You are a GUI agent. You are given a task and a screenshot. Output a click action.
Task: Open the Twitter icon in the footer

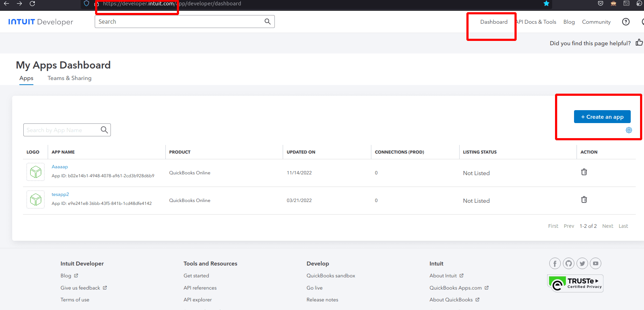click(582, 264)
